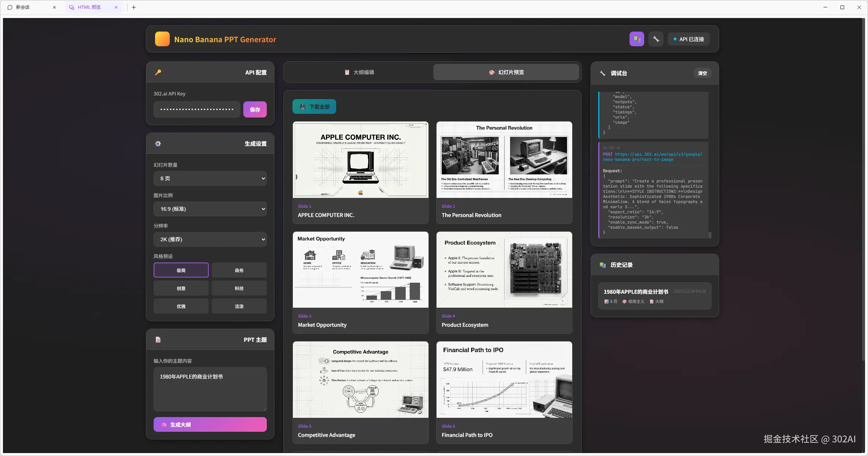Click the icon beside 历史记录 heading
Screen dimensions: 868x456
click(x=603, y=265)
